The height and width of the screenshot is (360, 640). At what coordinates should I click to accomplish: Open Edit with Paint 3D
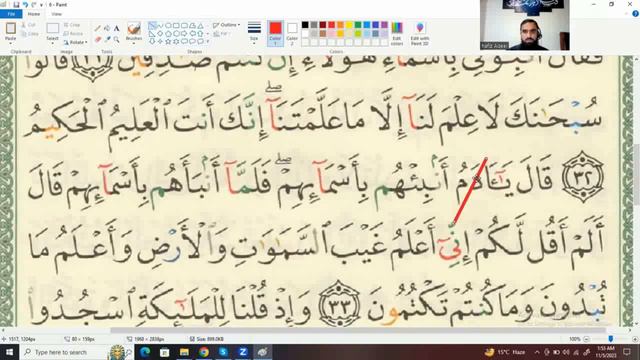[x=420, y=33]
